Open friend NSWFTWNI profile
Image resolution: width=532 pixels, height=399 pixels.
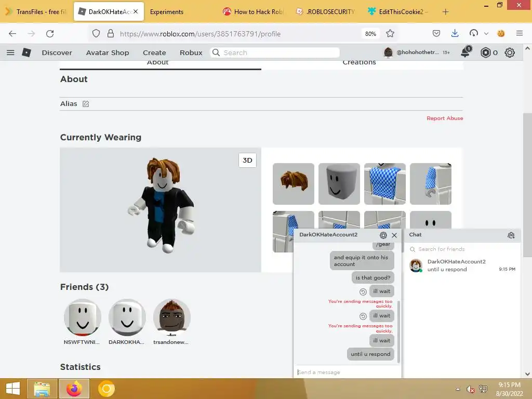82,322
